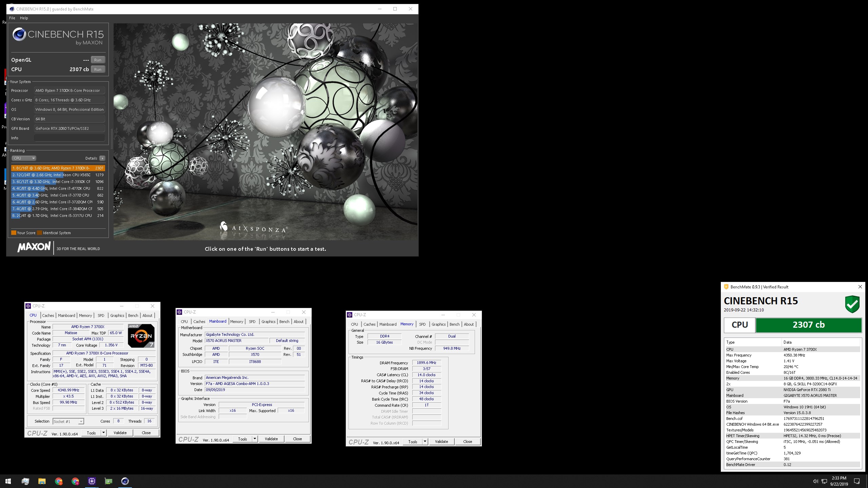Switch to CPU tab in the CPU-Z Mainboard window
Screen dimensions: 868x488
(x=184, y=322)
